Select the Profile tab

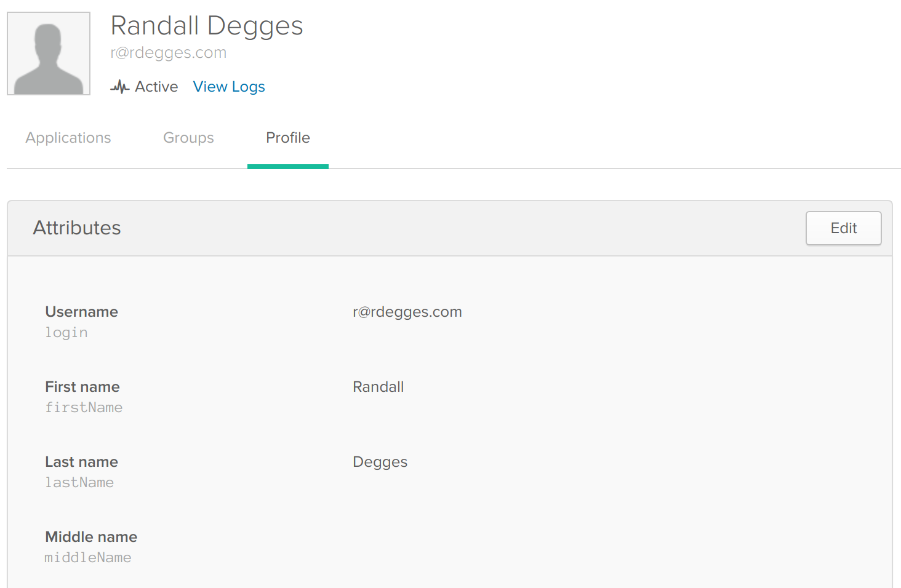(288, 138)
